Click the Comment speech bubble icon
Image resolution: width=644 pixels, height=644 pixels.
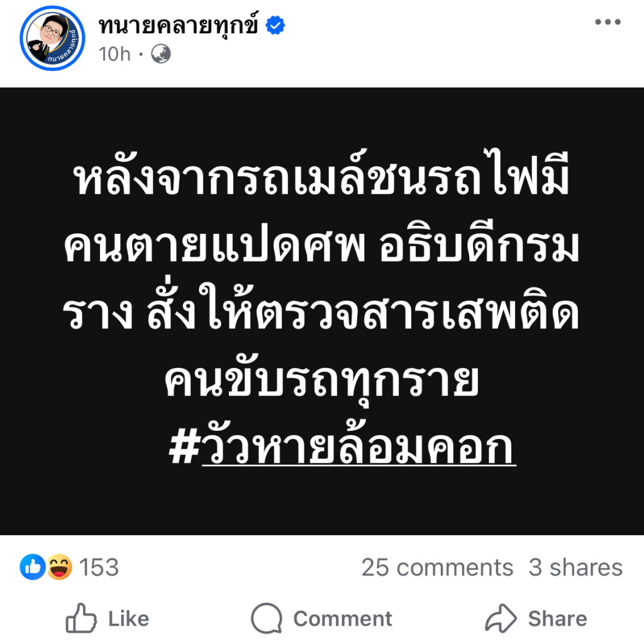tap(267, 618)
